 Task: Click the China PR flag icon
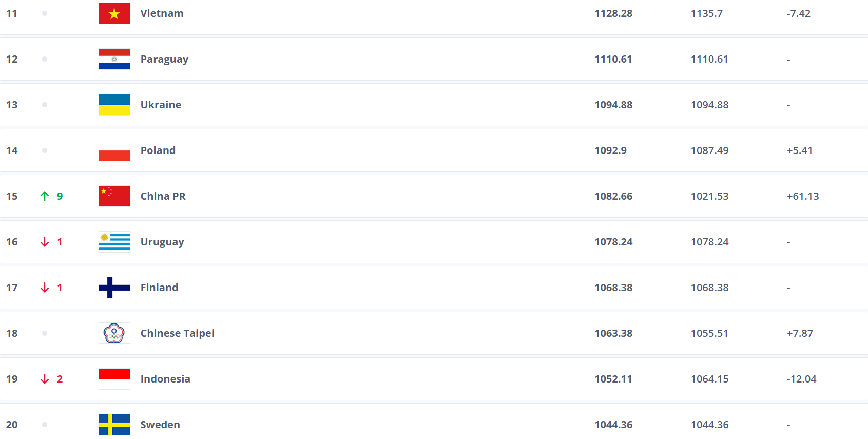[x=114, y=196]
